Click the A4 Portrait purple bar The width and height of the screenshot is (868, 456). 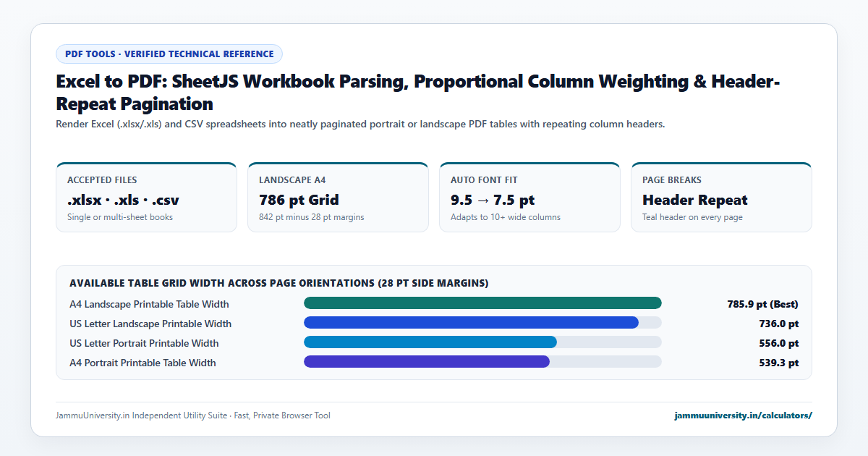pyautogui.click(x=427, y=362)
